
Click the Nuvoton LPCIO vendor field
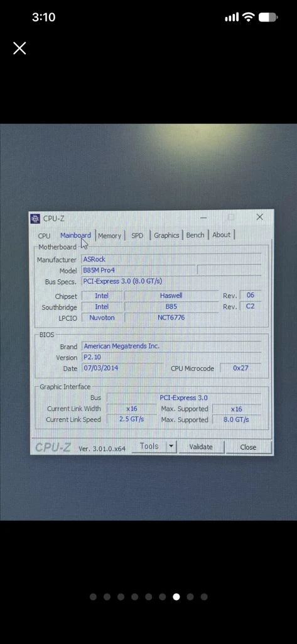(102, 318)
